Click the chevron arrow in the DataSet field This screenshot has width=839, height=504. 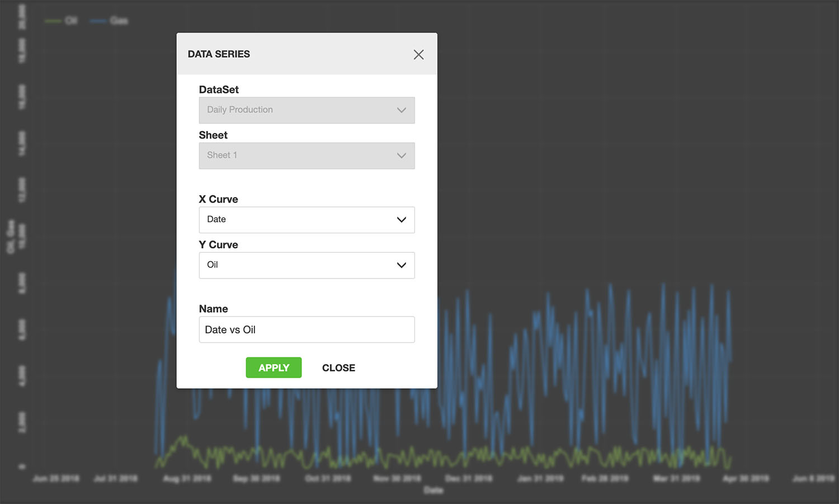[x=401, y=110]
